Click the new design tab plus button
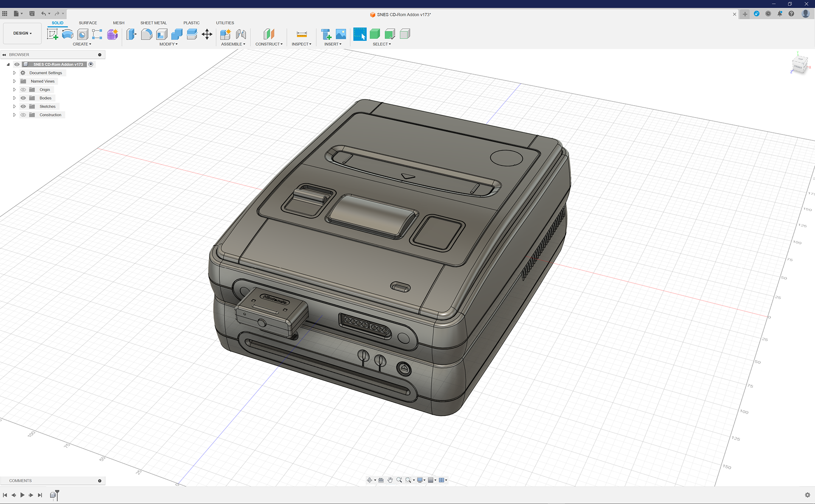Viewport: 815px width, 504px height. [745, 14]
